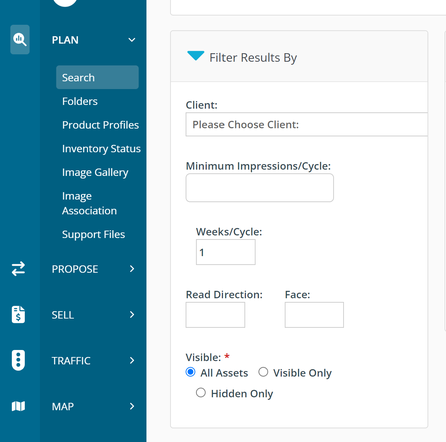Click the Traffic light icon
The width and height of the screenshot is (446, 442).
18,360
